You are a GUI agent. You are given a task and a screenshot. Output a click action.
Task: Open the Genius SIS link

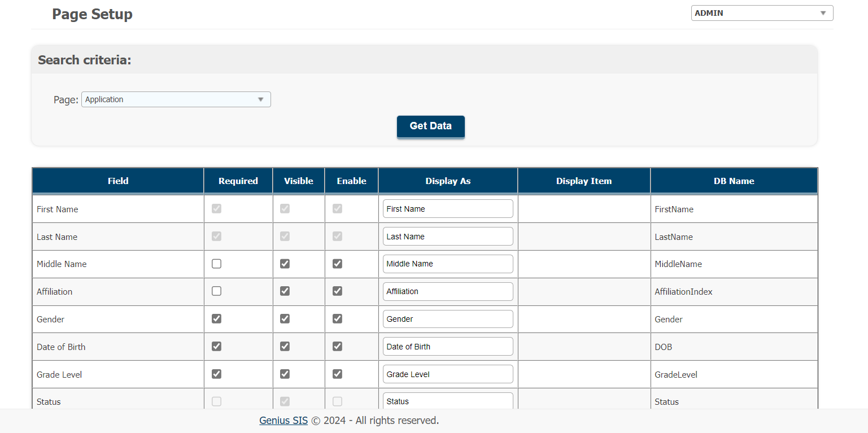(283, 421)
